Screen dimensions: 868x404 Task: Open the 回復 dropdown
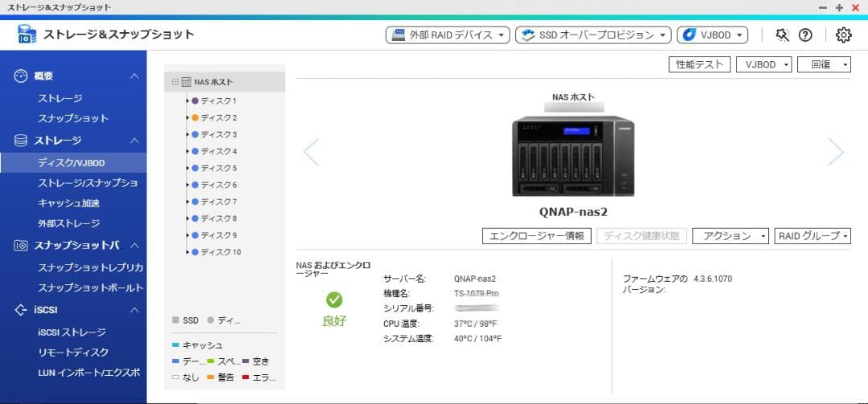(x=824, y=65)
